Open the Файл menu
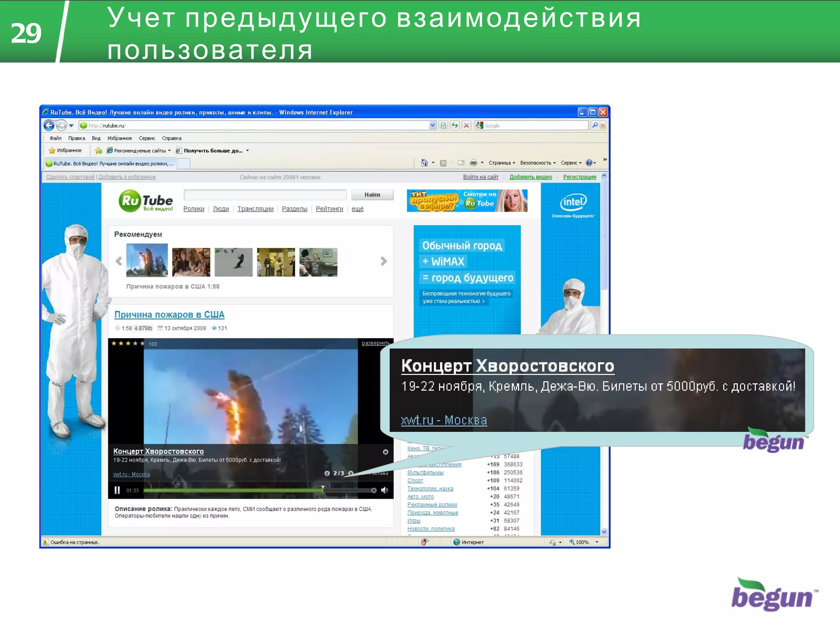This screenshot has height=630, width=840. click(55, 138)
